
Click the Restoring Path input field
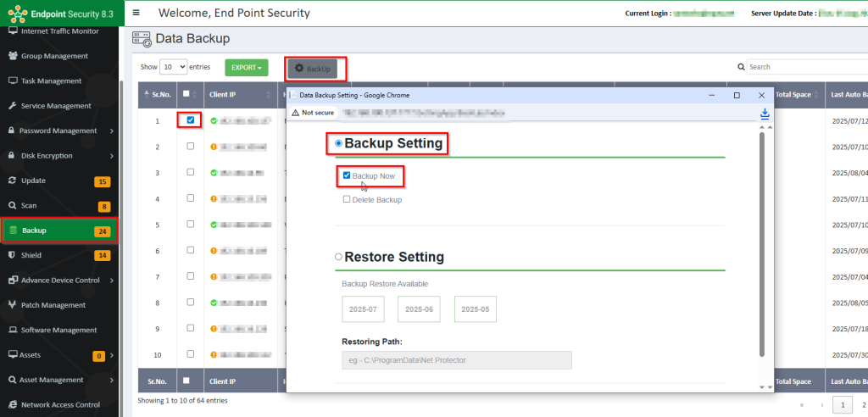[456, 360]
